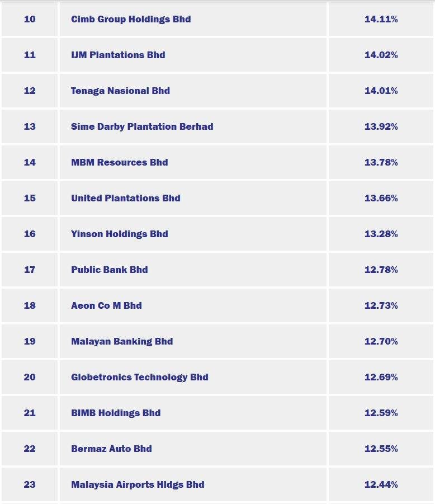
Task: Click rank number 15 cell
Action: (x=30, y=198)
